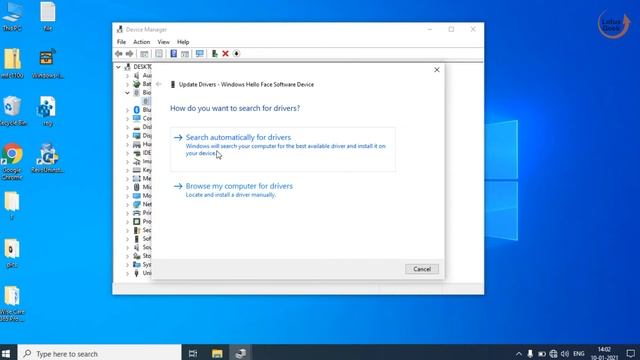Show hidden tray icons chevron

pyautogui.click(x=519, y=353)
